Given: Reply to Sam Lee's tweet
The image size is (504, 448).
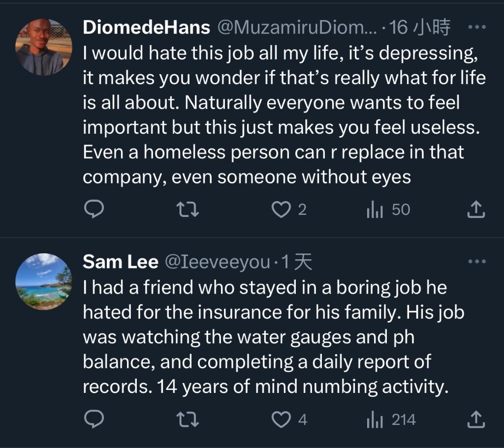Looking at the screenshot, I should click(x=94, y=419).
